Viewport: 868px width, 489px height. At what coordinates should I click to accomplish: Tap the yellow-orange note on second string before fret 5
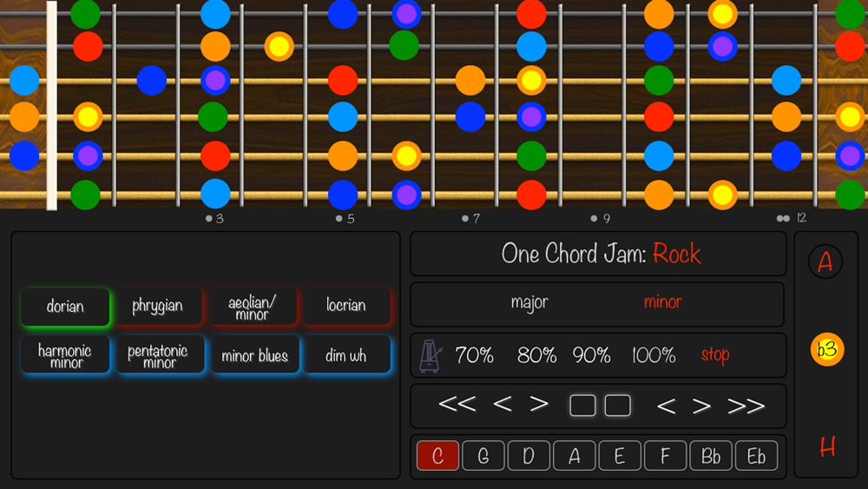point(279,47)
